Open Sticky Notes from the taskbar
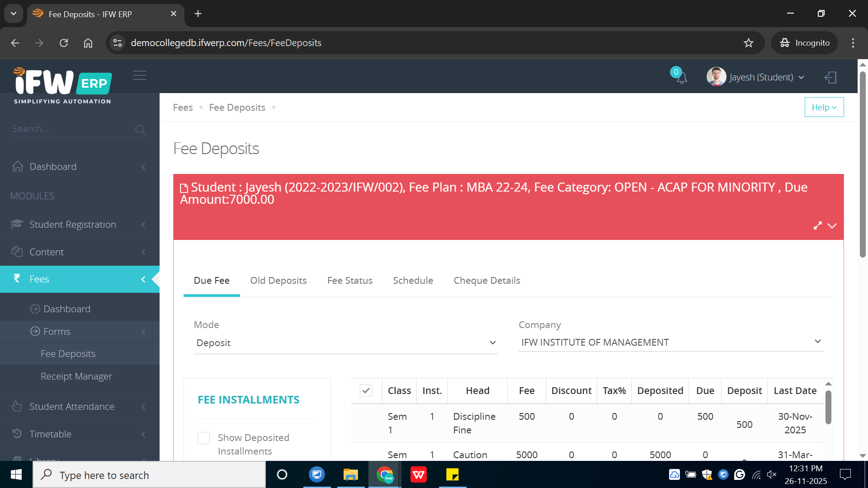Image resolution: width=868 pixels, height=488 pixels. pyautogui.click(x=452, y=475)
